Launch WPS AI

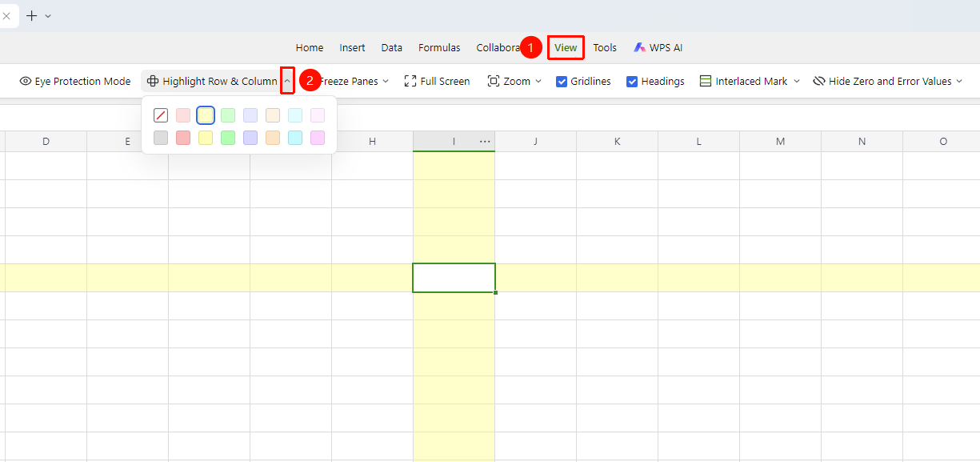point(658,47)
